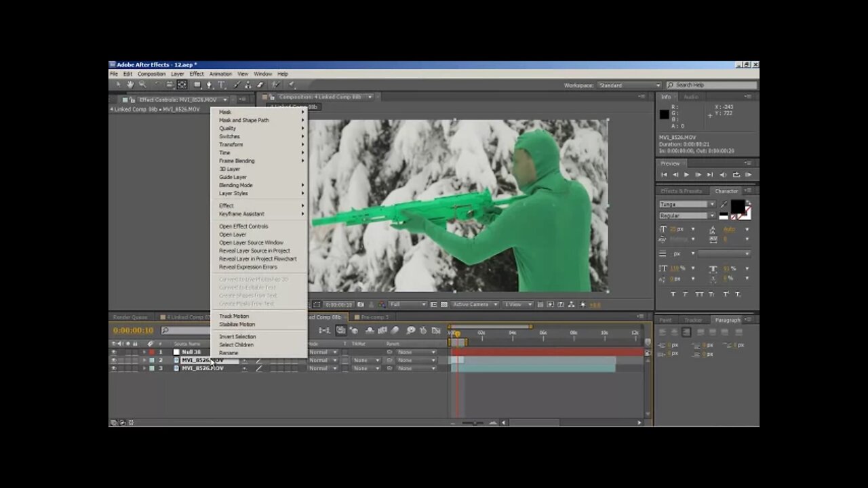The height and width of the screenshot is (488, 868).
Task: Open the font style Regular dropdown
Action: click(686, 216)
